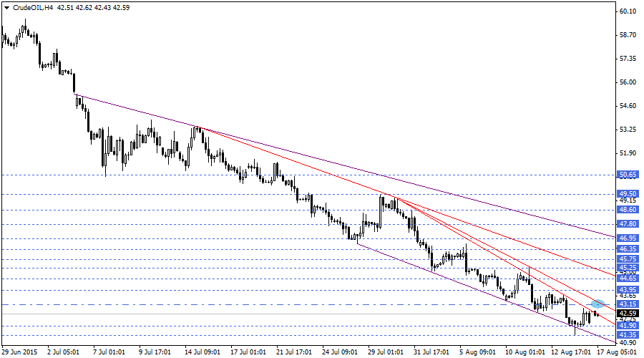Click the 43.15 dash-dot level label
The height and width of the screenshot is (358, 644).
[628, 304]
